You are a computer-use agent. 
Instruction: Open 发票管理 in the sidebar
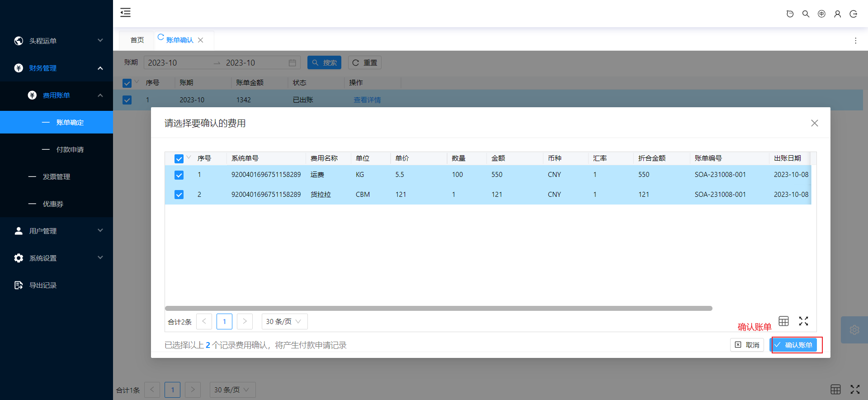click(57, 176)
